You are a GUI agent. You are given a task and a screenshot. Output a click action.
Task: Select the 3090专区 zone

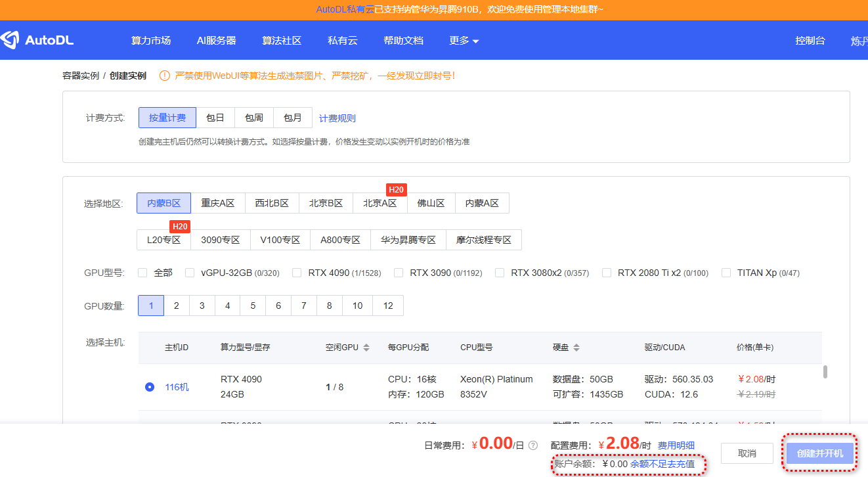pyautogui.click(x=221, y=240)
